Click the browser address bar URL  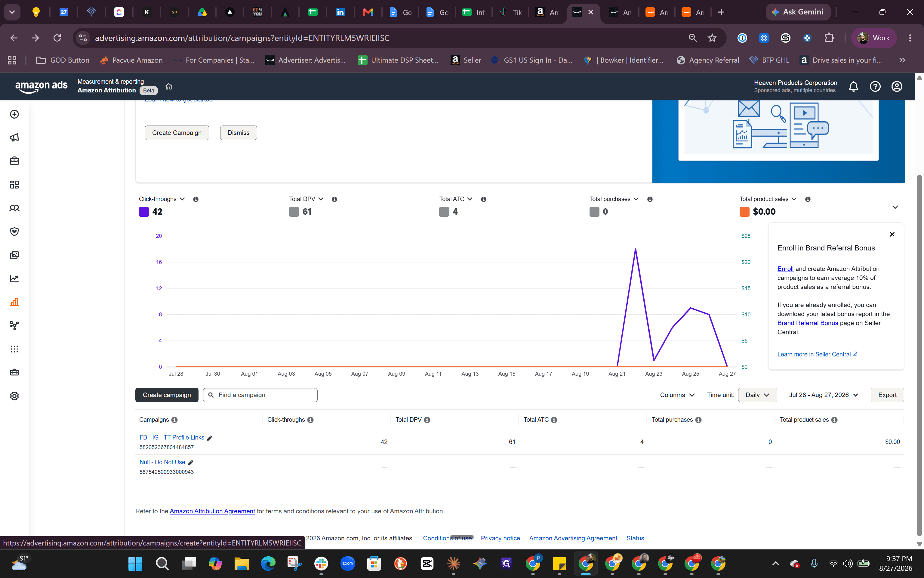(x=242, y=38)
